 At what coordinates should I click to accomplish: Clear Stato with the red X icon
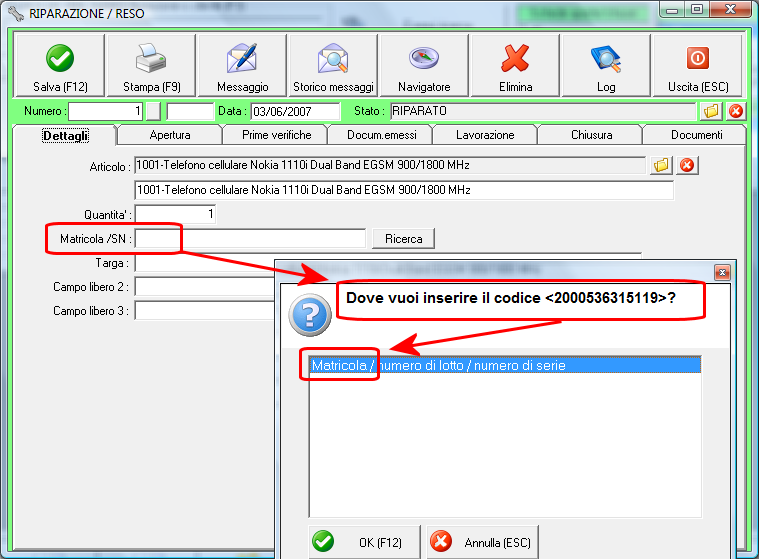pos(736,111)
